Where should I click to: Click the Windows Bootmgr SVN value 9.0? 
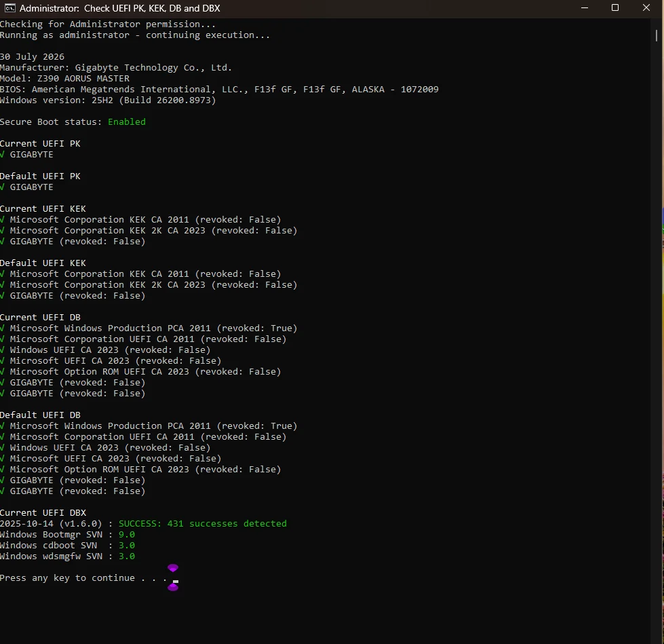coord(127,535)
